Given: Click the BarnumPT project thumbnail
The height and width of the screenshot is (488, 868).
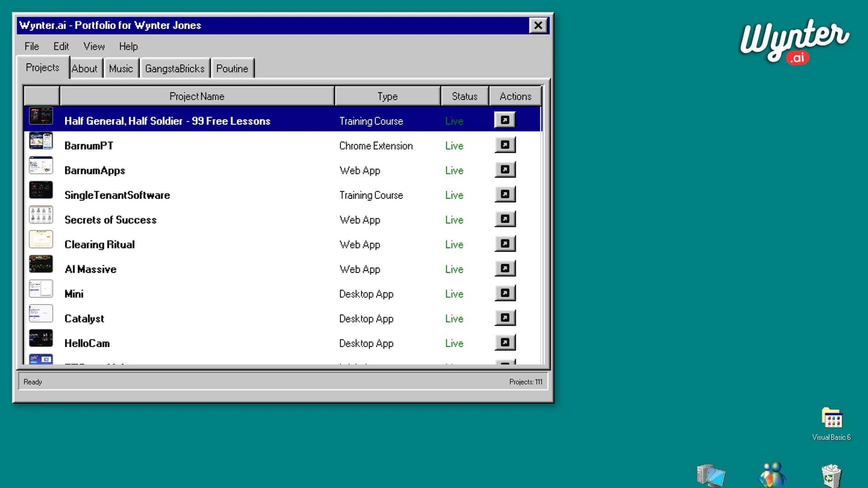Looking at the screenshot, I should pyautogui.click(x=41, y=141).
